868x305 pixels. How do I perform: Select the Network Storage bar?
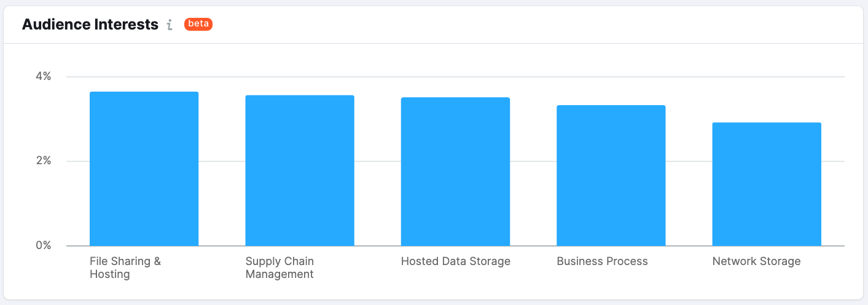click(x=767, y=184)
